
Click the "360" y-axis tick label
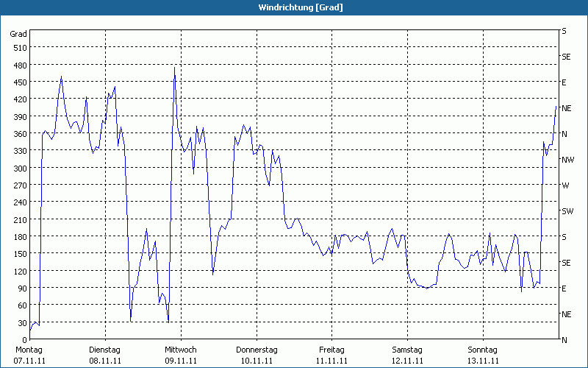click(x=21, y=134)
